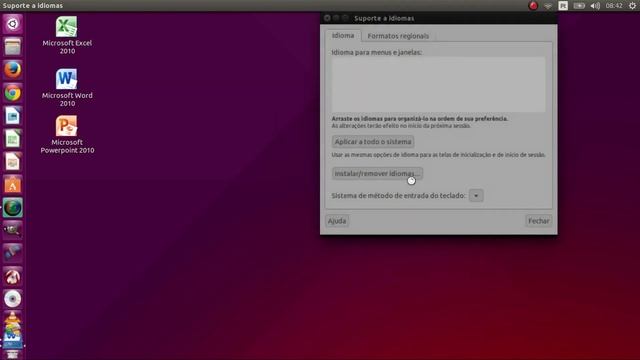The width and height of the screenshot is (640, 360).
Task: Open Microsoft Powerpoint 2010 desktop shortcut
Action: pos(67,135)
